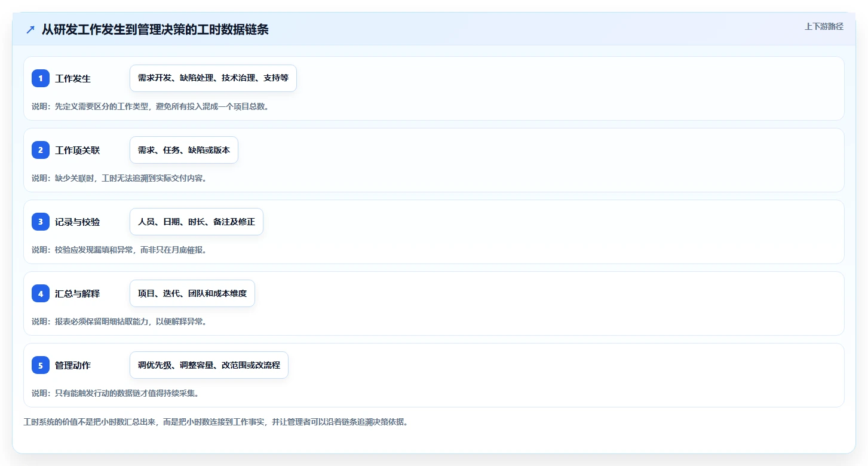Screen dimensions: 868x466
Task: Click the chip 调优先级、调整容量、改范围或改流程
Action: point(209,365)
